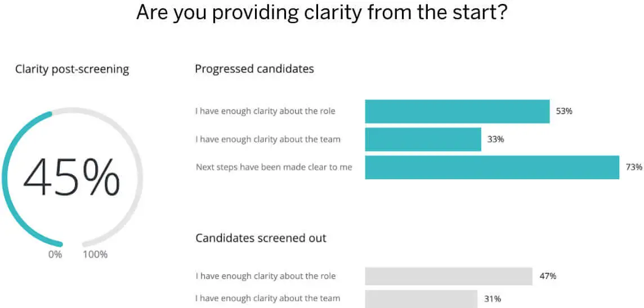Click the 0% label under the gauge
This screenshot has height=308, width=644.
tap(55, 255)
